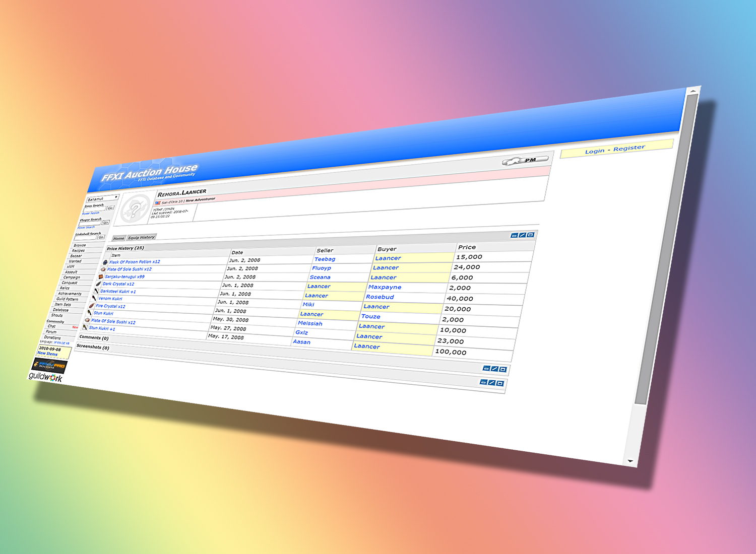Click Go next to Player Search

[x=106, y=222]
